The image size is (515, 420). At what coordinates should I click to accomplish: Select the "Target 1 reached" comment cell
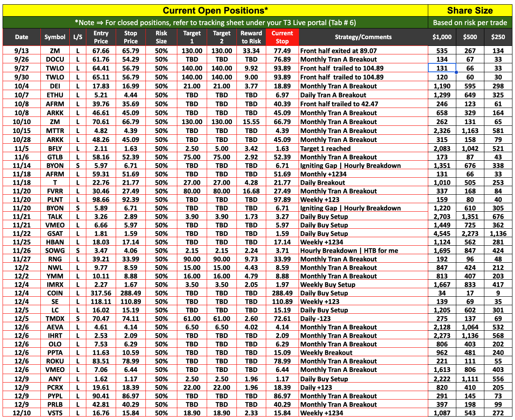pyautogui.click(x=363, y=149)
